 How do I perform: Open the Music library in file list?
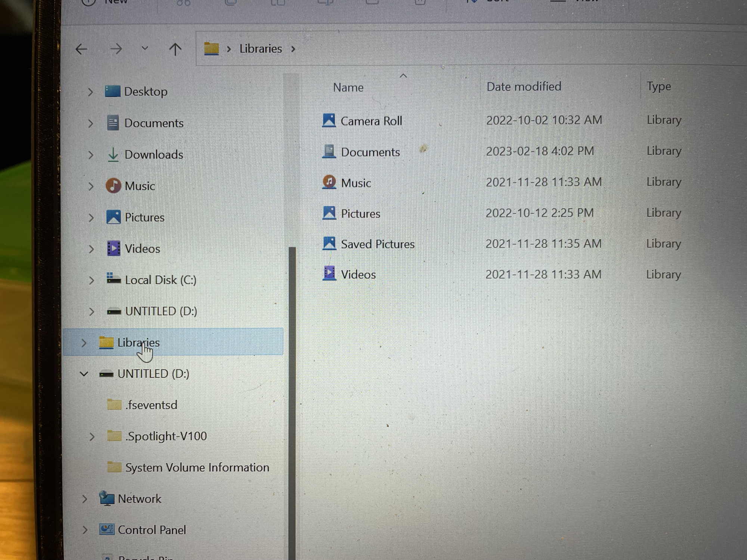tap(356, 183)
